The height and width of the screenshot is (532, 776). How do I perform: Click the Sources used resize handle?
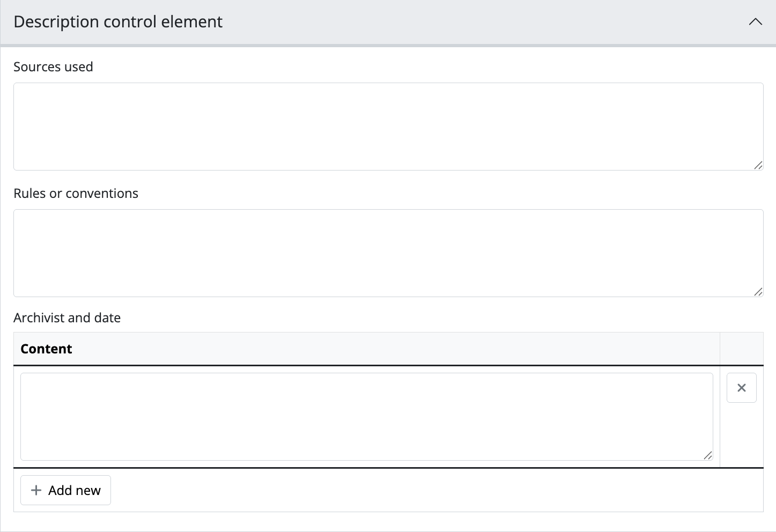758,165
